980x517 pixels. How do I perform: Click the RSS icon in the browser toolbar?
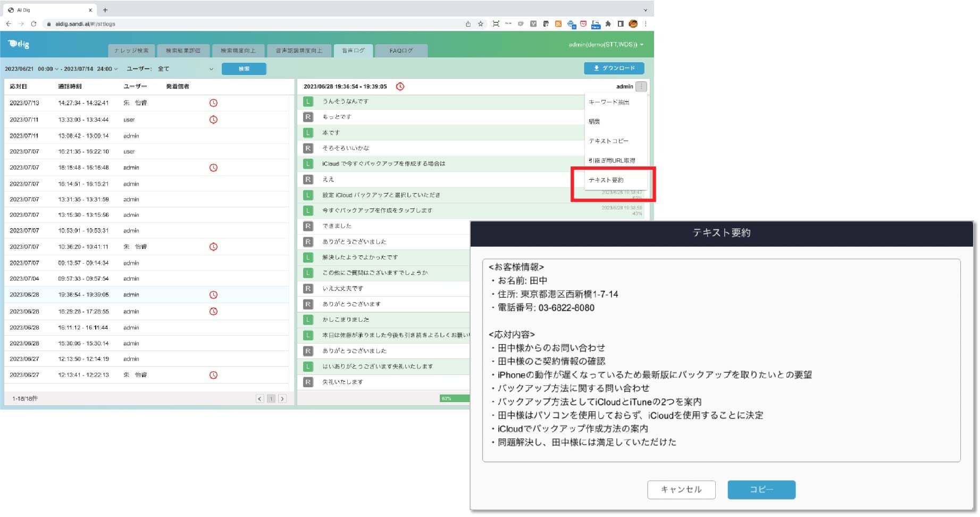pyautogui.click(x=558, y=24)
